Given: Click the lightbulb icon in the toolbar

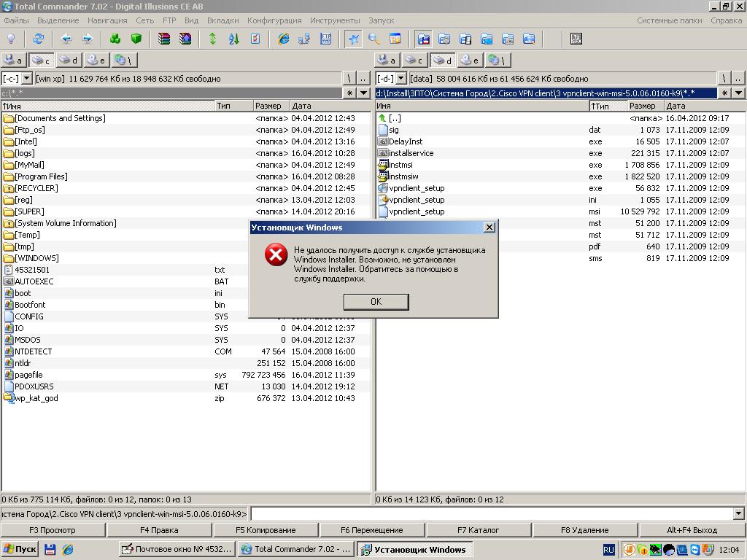Looking at the screenshot, I should 11,39.
